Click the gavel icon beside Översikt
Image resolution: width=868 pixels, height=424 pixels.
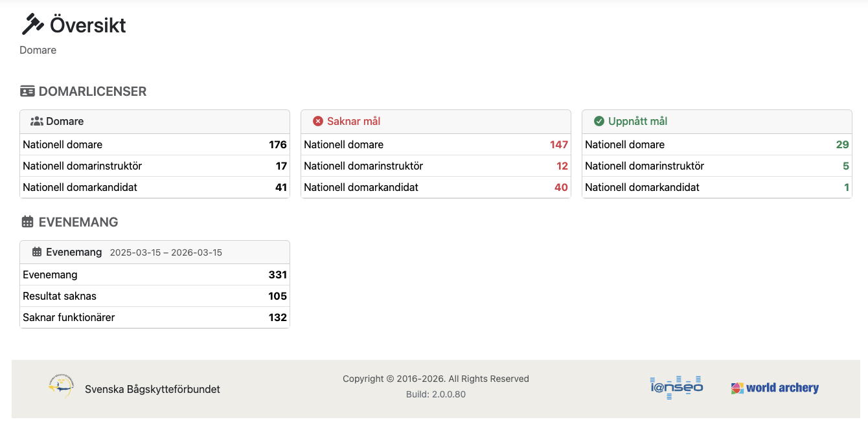coord(32,25)
